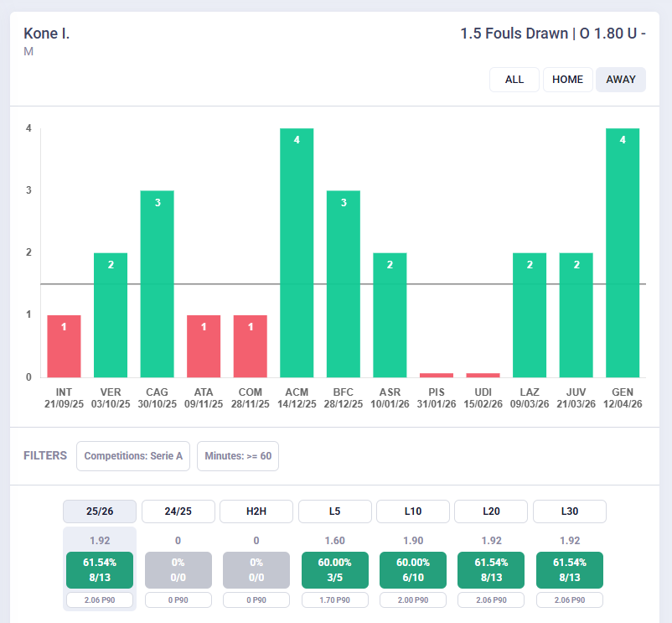
Task: Switch to the H2H tab
Action: pos(256,511)
